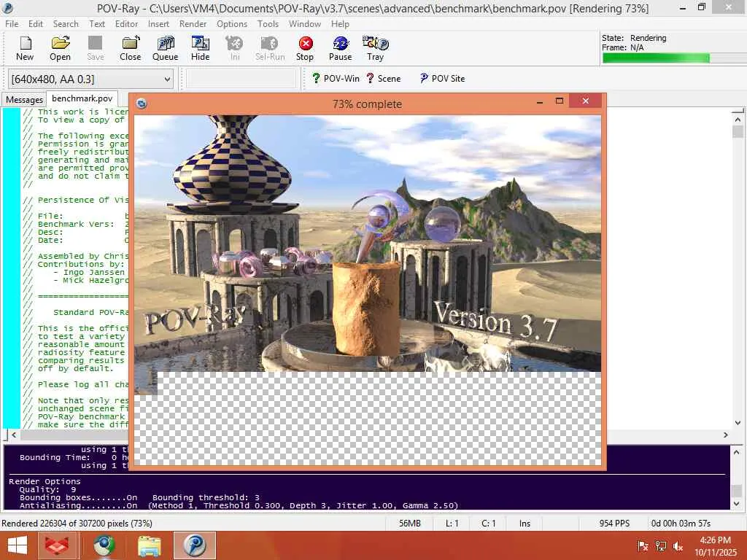Open the File menu

coord(12,24)
